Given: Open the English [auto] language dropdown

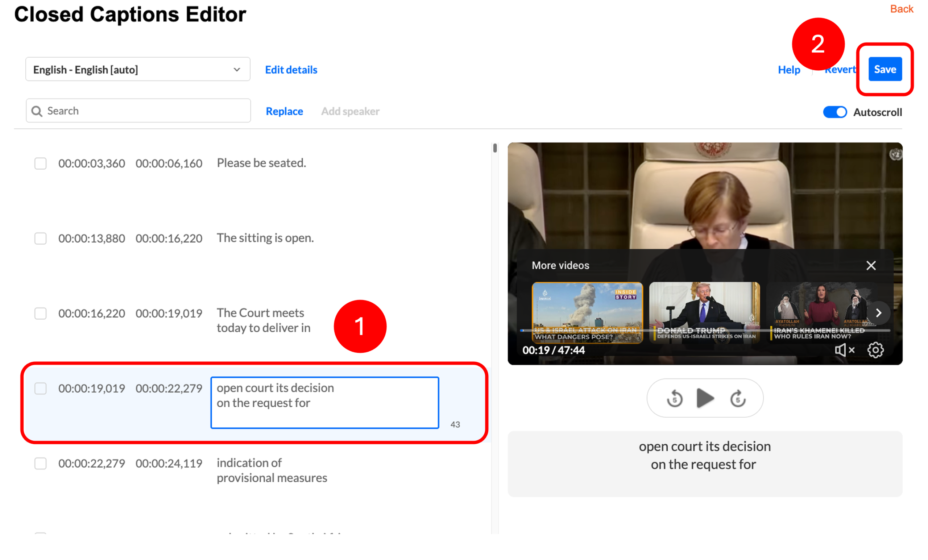Looking at the screenshot, I should pos(137,69).
